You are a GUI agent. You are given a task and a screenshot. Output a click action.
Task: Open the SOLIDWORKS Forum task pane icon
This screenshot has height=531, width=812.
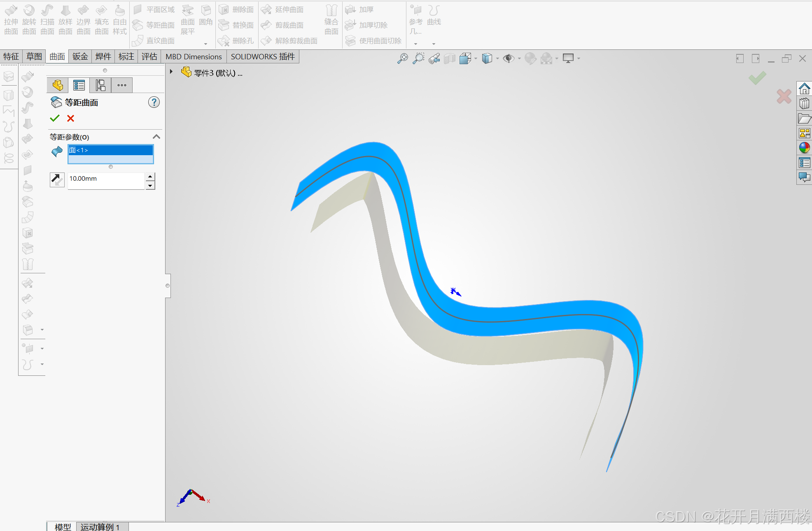[x=804, y=177]
